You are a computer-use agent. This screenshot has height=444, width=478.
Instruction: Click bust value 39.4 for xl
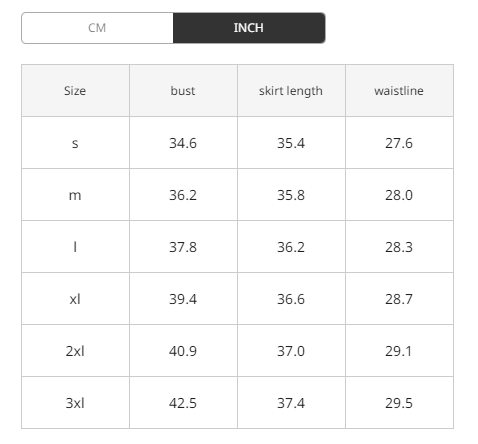[x=183, y=299]
